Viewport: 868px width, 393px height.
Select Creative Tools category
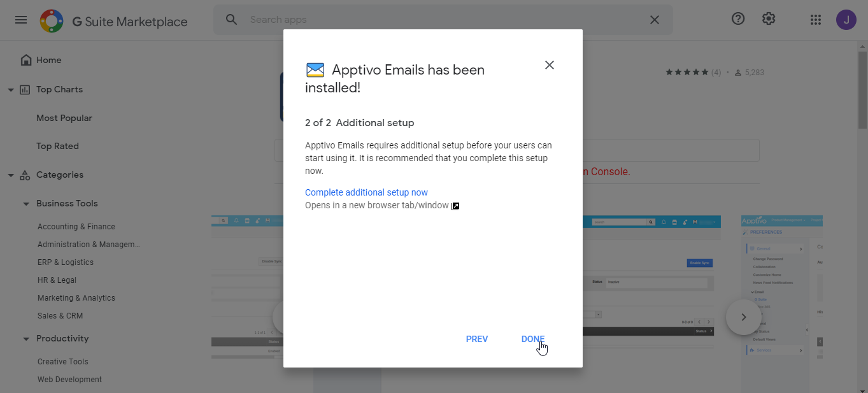pyautogui.click(x=63, y=362)
